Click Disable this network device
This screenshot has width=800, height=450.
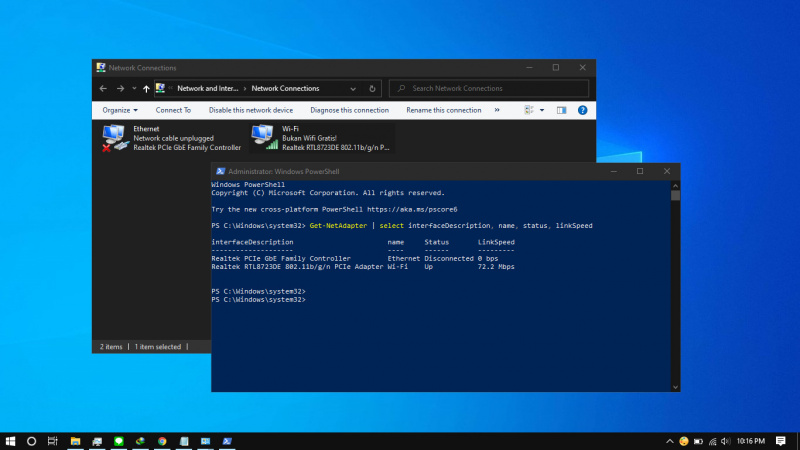pyautogui.click(x=251, y=110)
